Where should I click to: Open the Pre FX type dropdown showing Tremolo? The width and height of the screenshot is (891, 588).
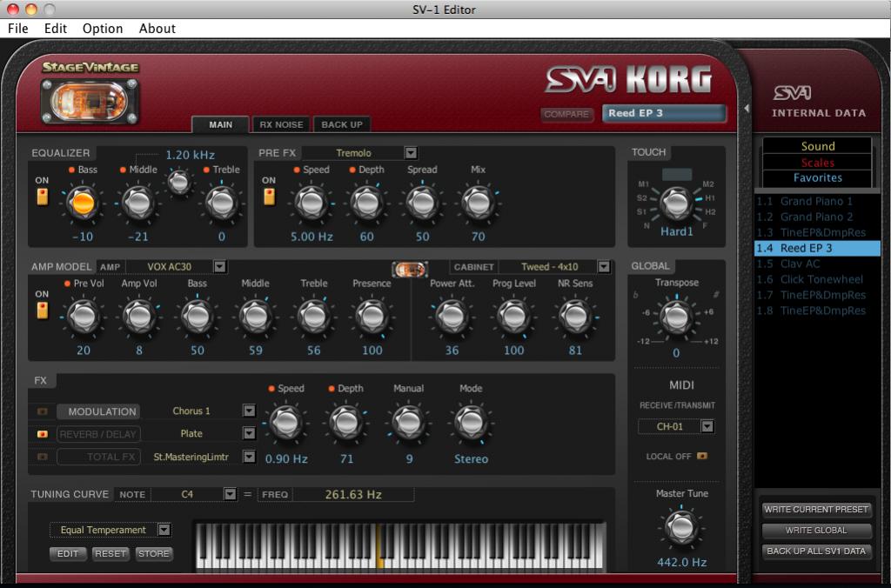(411, 153)
